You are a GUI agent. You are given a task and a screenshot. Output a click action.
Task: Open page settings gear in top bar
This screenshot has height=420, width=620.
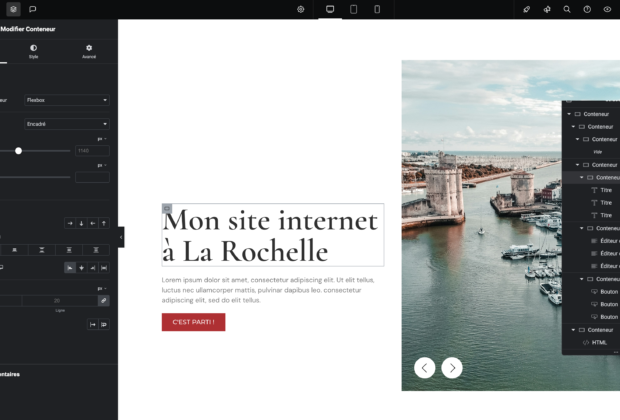[301, 9]
